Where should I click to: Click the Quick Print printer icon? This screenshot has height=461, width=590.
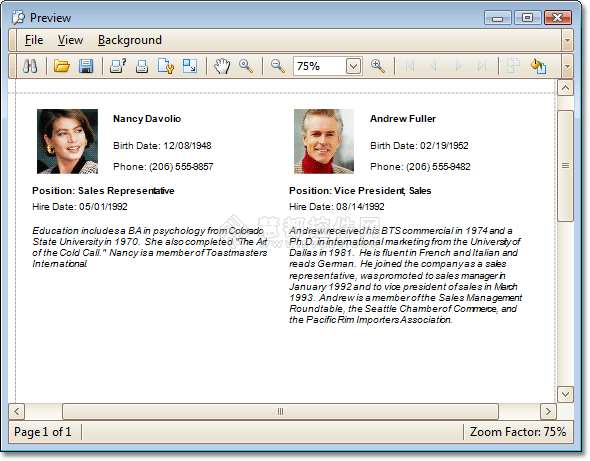tap(142, 66)
